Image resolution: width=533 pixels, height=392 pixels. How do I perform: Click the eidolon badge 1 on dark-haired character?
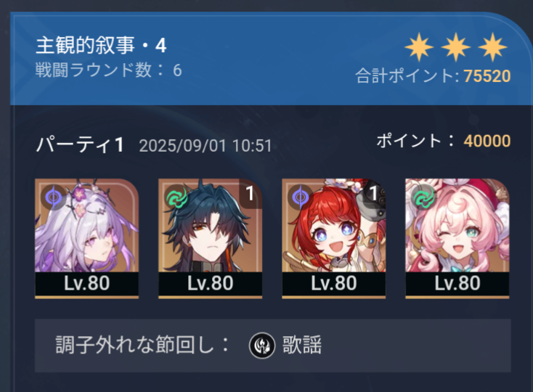point(251,193)
